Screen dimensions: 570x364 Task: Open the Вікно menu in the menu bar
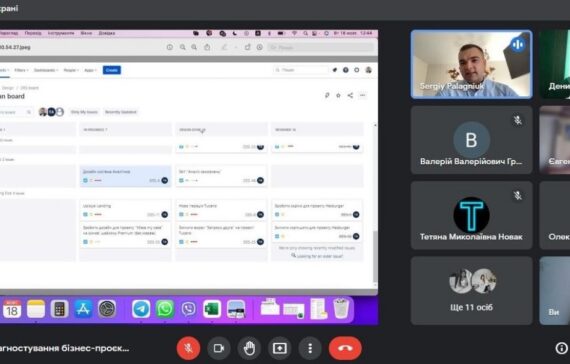click(86, 33)
